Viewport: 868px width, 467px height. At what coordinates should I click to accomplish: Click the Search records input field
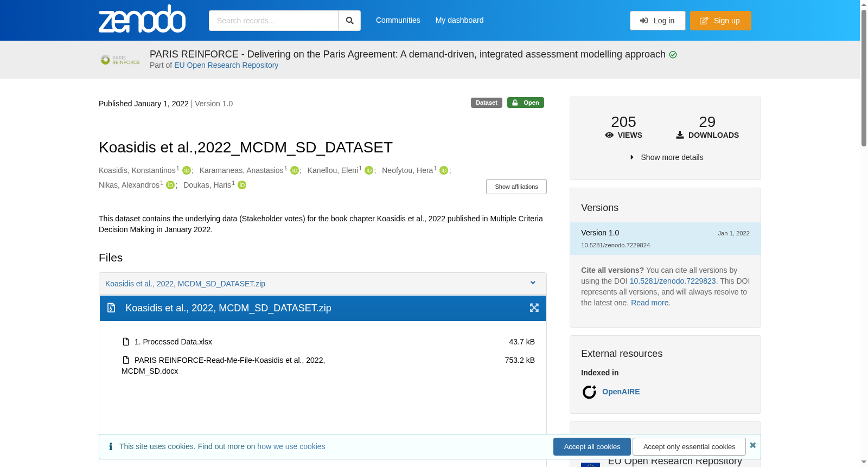coord(273,21)
